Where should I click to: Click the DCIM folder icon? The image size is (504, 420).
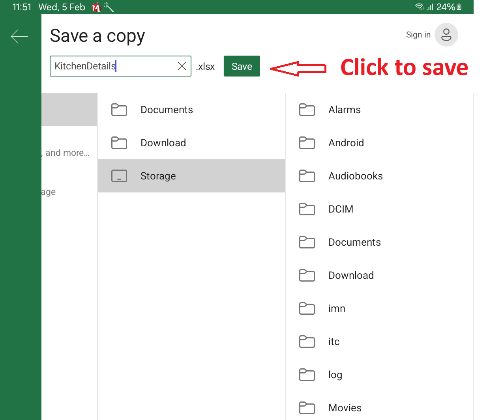[x=307, y=209]
